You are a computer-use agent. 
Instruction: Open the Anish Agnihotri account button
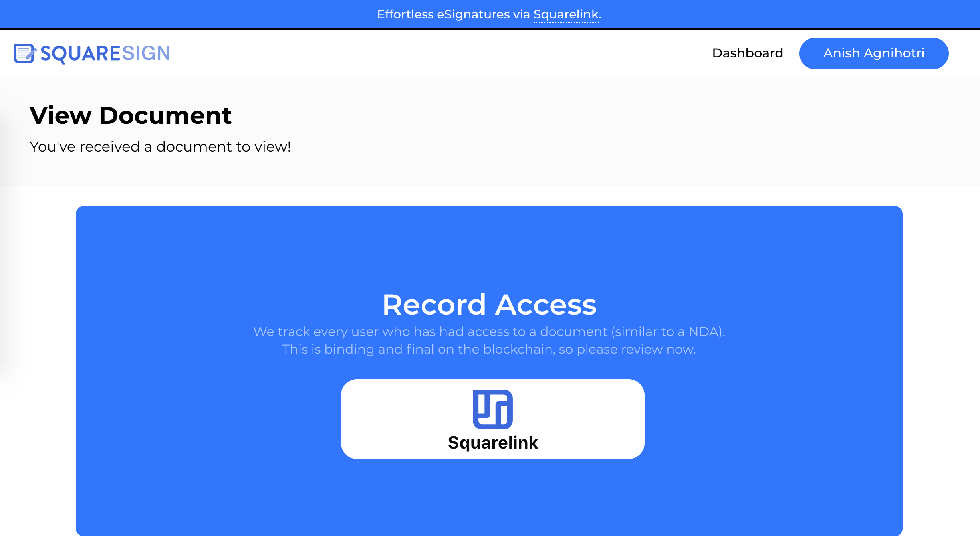tap(873, 53)
